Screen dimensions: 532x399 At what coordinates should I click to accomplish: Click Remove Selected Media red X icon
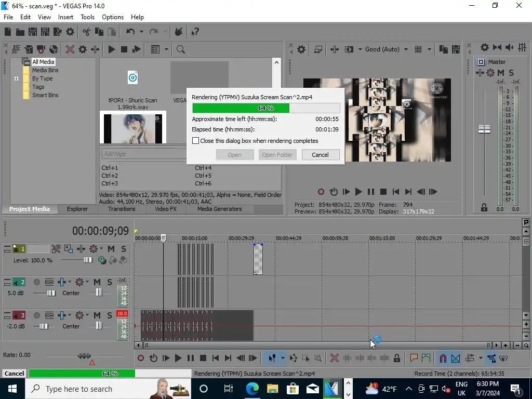(70, 49)
